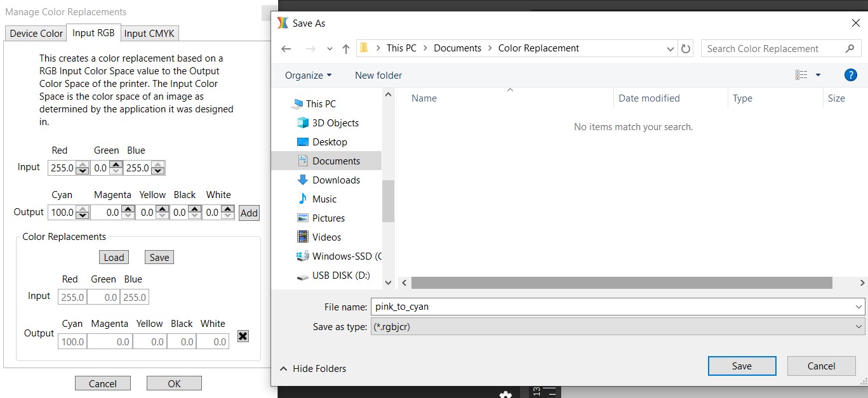The width and height of the screenshot is (868, 398).
Task: Open the Organize dropdown menu
Action: click(x=308, y=75)
